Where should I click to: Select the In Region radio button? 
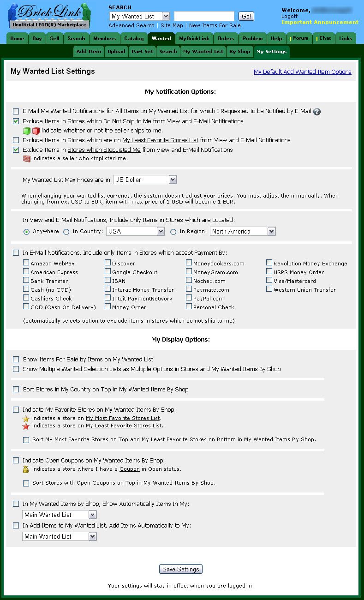[x=173, y=232]
